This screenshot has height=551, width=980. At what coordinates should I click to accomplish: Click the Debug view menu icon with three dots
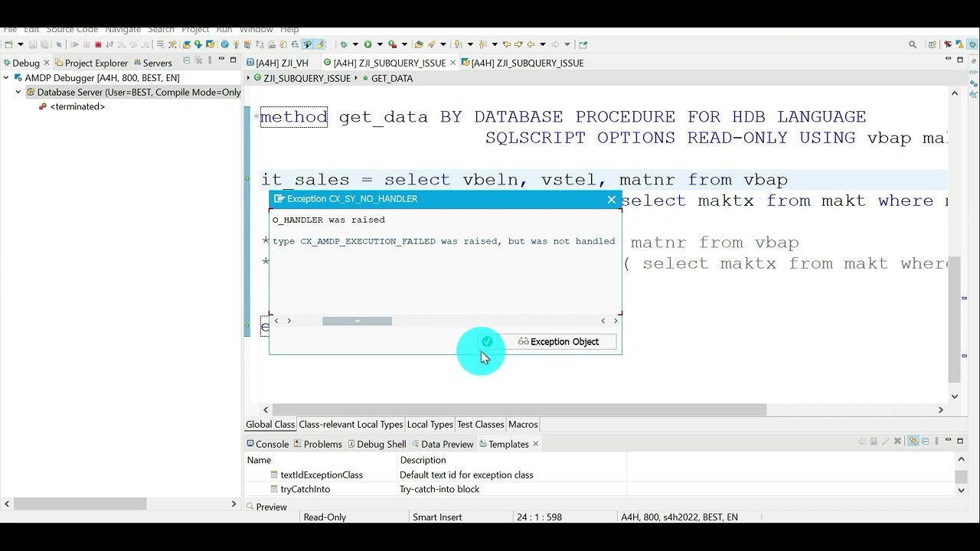coord(209,60)
